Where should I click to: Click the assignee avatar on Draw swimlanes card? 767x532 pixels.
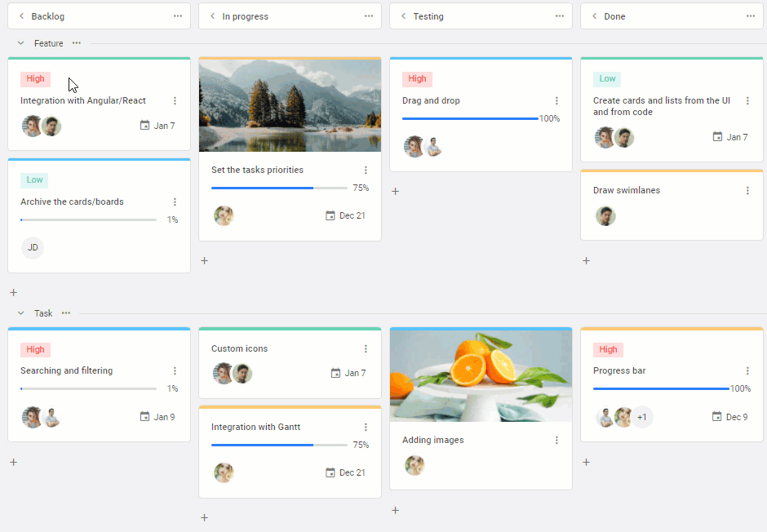605,216
